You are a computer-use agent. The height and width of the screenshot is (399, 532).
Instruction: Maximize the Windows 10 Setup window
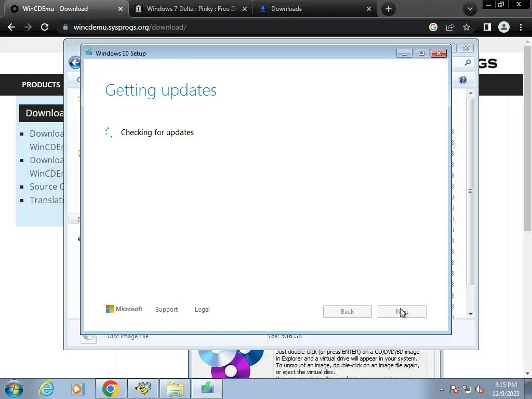[421, 54]
